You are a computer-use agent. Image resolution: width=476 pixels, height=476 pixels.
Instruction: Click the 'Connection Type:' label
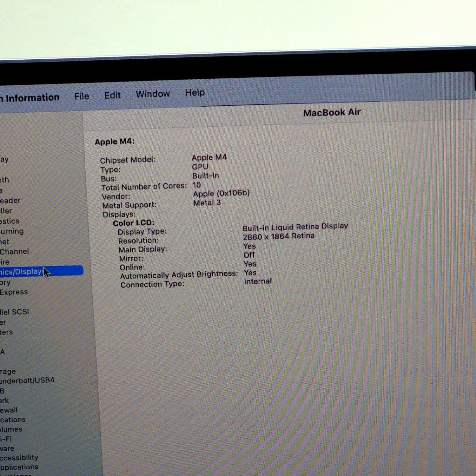click(x=152, y=284)
